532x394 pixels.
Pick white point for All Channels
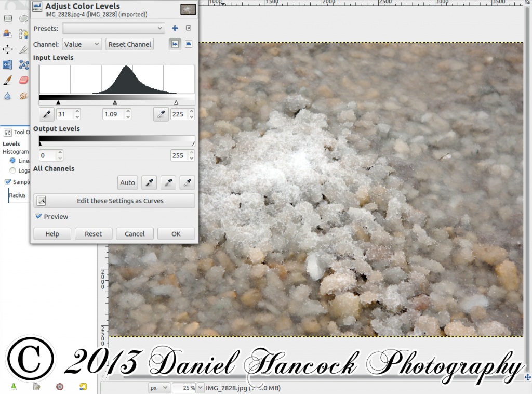pyautogui.click(x=187, y=182)
